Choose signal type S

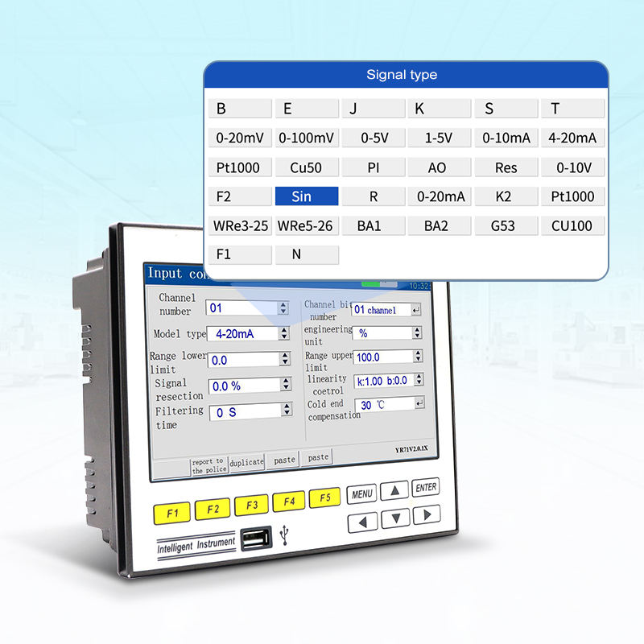pyautogui.click(x=506, y=109)
